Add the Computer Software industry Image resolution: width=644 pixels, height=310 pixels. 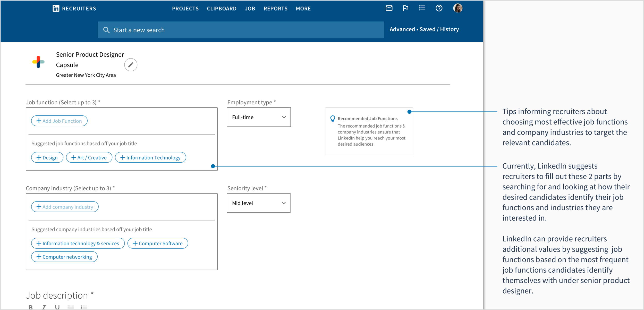pos(158,243)
